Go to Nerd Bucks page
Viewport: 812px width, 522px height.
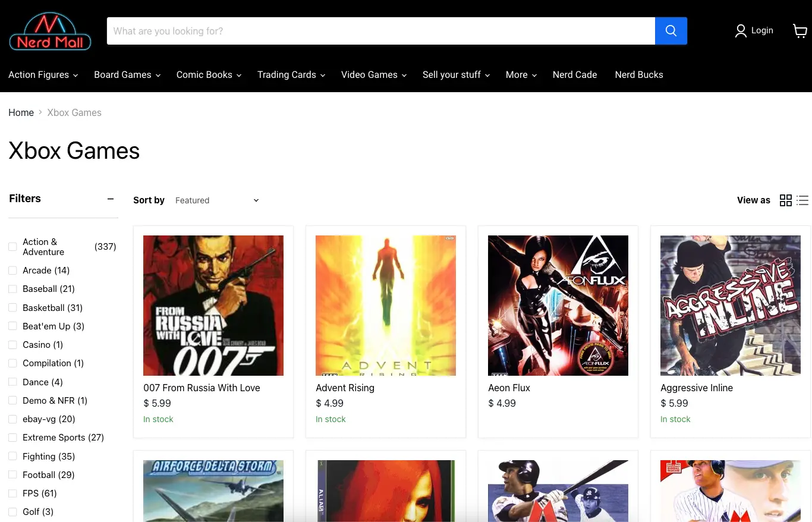[x=638, y=75]
